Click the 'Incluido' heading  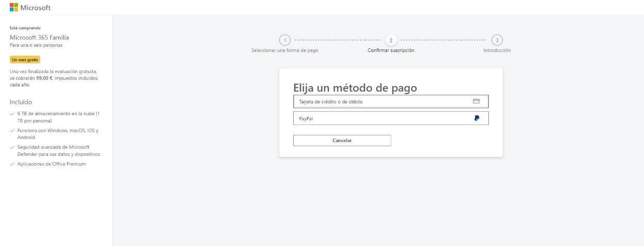(x=21, y=102)
